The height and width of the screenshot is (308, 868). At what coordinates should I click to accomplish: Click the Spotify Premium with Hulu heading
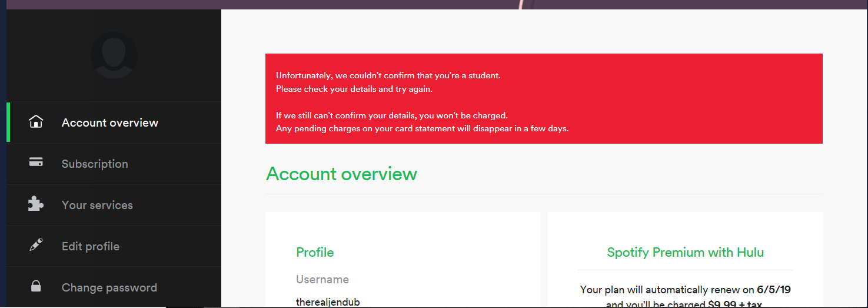[x=685, y=252]
